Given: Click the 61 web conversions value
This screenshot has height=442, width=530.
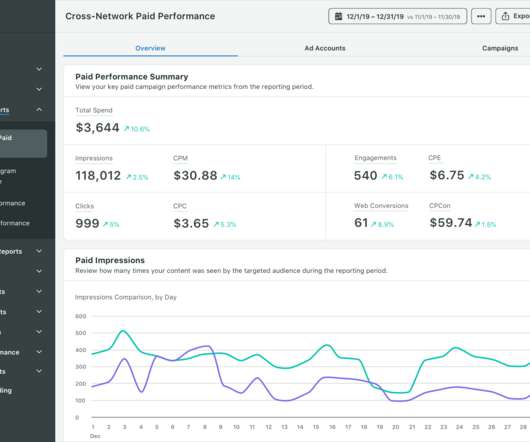Looking at the screenshot, I should pyautogui.click(x=361, y=223).
